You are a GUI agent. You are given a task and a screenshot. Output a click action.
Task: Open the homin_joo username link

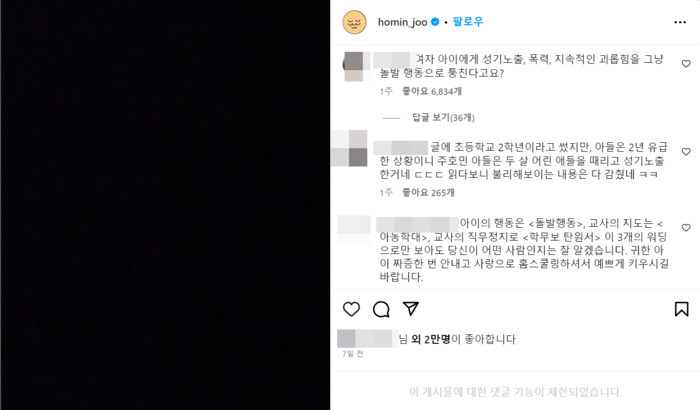(402, 22)
